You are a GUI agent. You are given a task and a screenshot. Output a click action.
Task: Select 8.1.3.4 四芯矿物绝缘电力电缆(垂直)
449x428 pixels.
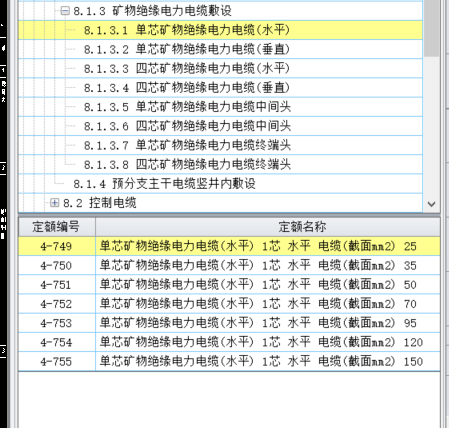pos(187,88)
